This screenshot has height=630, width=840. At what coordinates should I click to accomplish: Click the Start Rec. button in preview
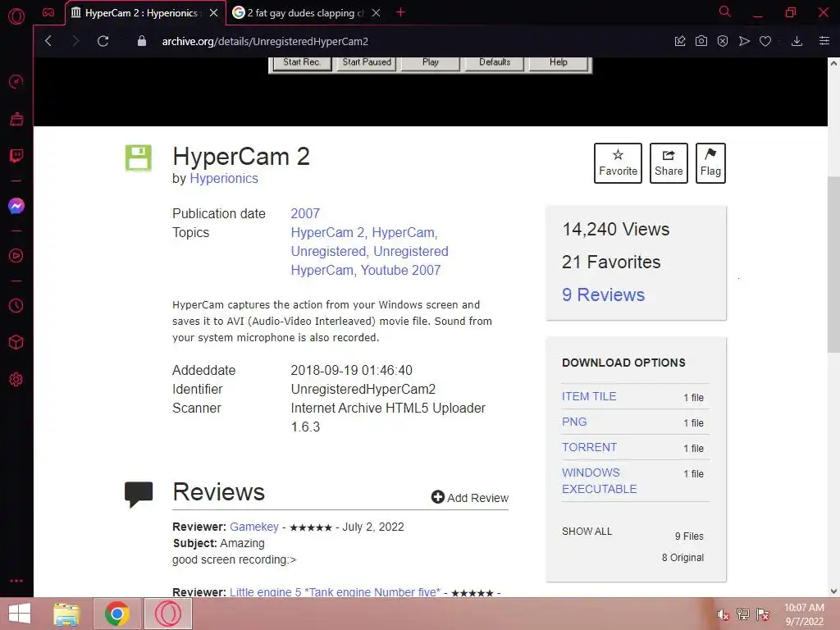[302, 62]
